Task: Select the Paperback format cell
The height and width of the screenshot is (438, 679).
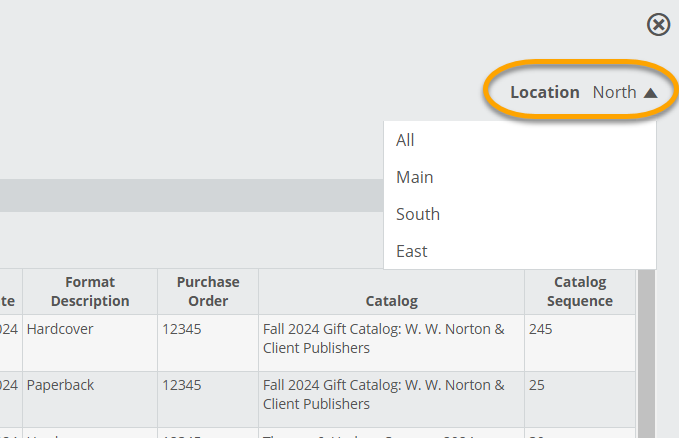Action: 61,385
